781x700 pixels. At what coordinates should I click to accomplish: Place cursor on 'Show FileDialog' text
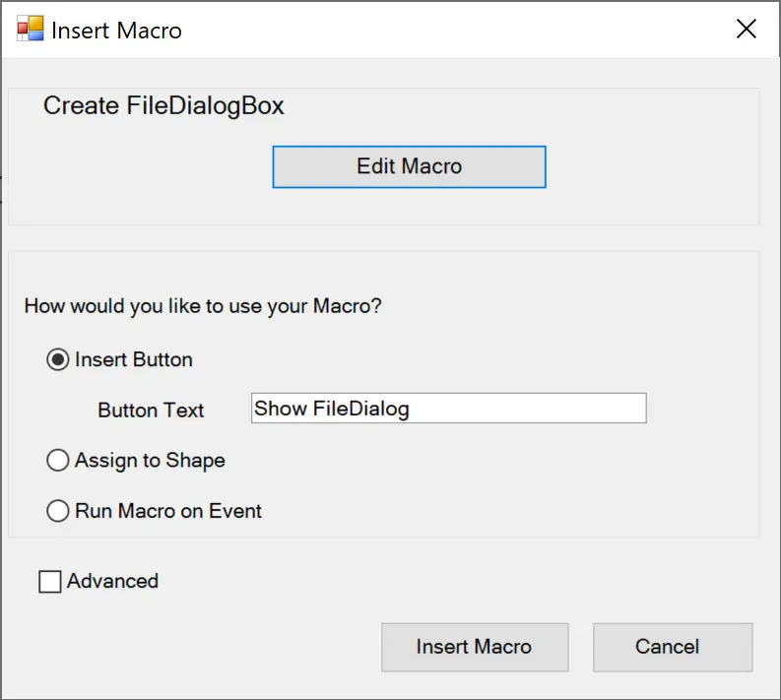[x=332, y=409]
